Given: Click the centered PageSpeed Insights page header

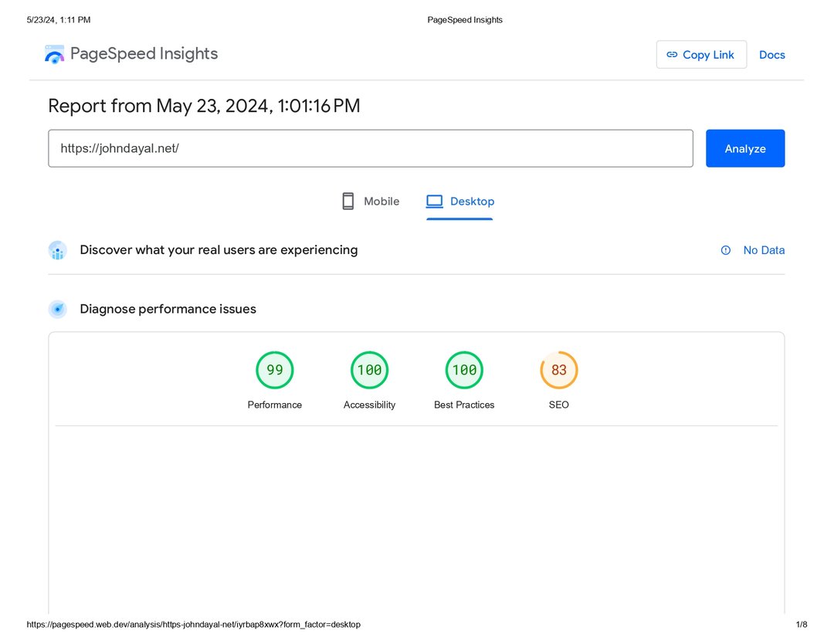Looking at the screenshot, I should tap(465, 20).
